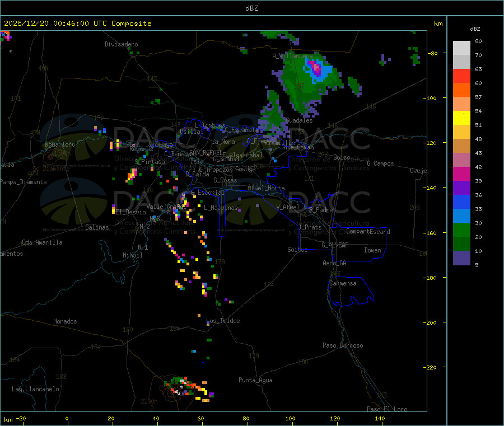Click the '2200m' elevation label

coord(149,401)
